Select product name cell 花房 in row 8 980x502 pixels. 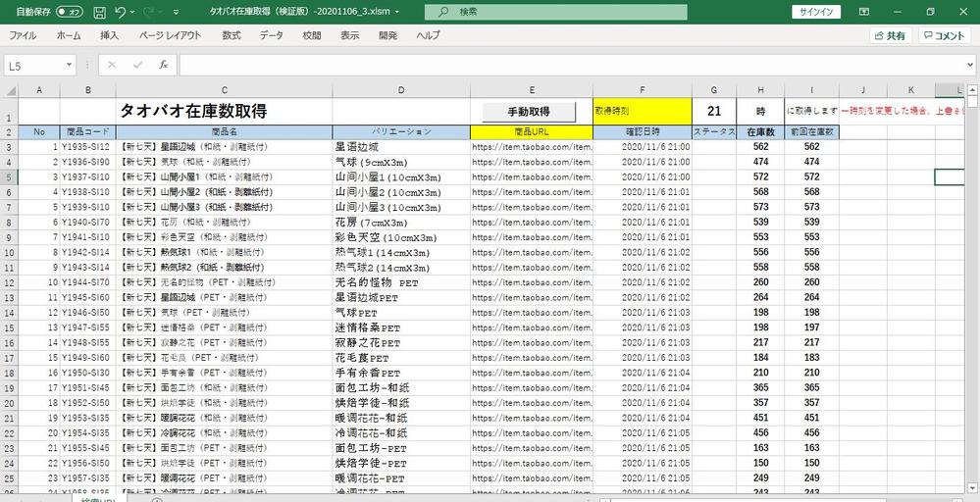pyautogui.click(x=225, y=223)
